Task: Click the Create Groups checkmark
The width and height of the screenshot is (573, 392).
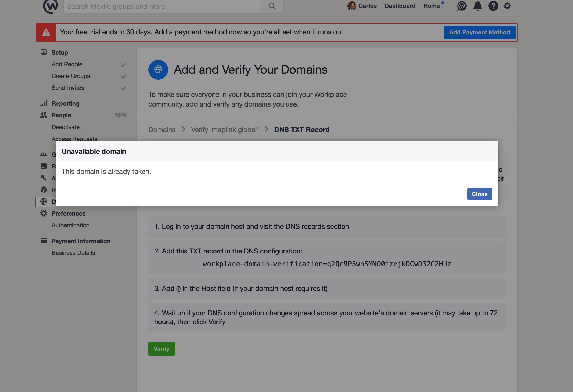Action: (x=123, y=76)
